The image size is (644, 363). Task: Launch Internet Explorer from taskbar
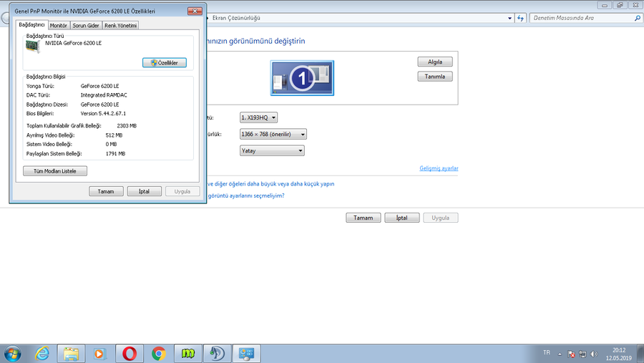(x=42, y=354)
